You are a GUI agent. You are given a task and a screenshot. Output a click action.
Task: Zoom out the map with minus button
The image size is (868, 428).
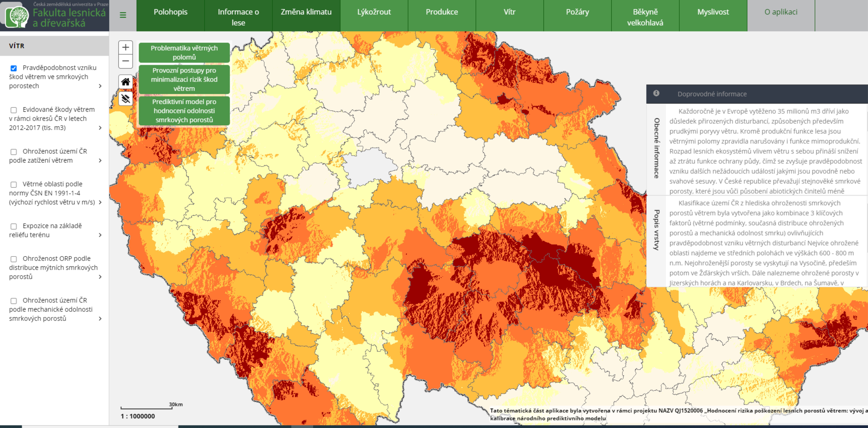pyautogui.click(x=126, y=61)
